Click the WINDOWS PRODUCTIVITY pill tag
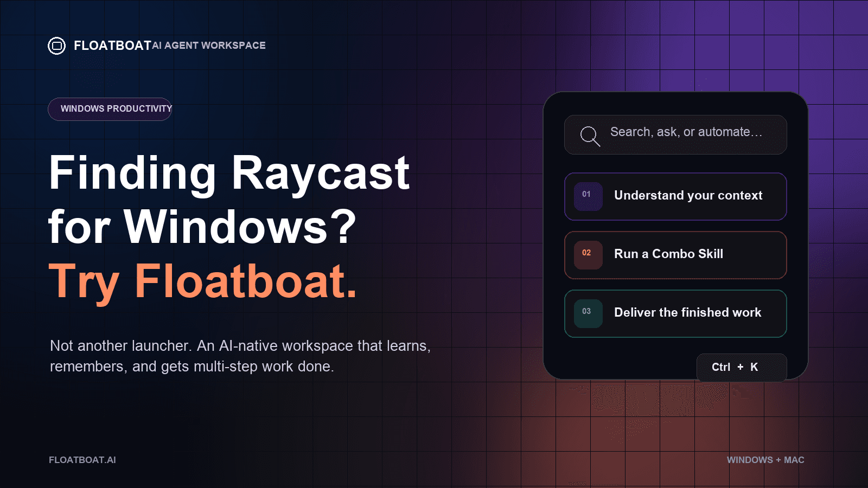Screen dimensions: 868x488 (x=110, y=109)
